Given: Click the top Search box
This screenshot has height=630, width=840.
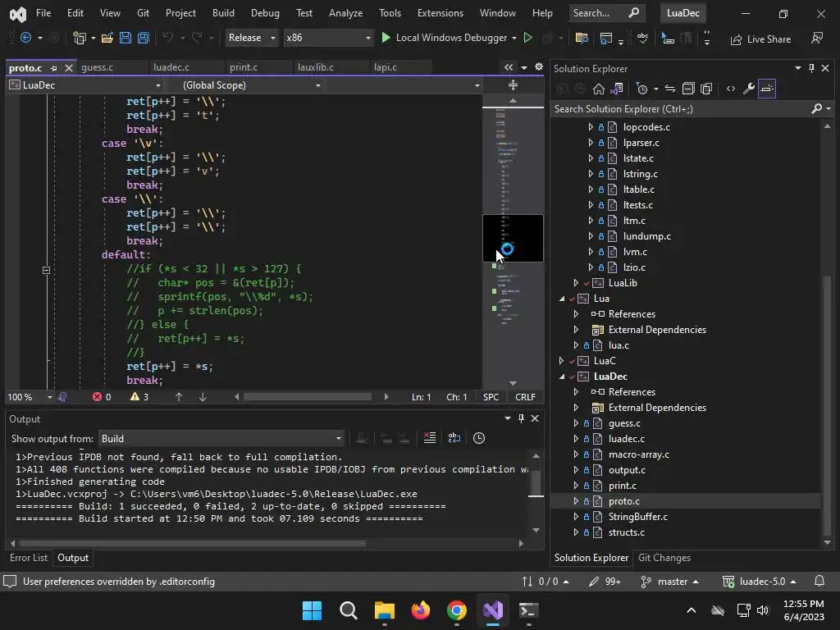Looking at the screenshot, I should coord(605,13).
